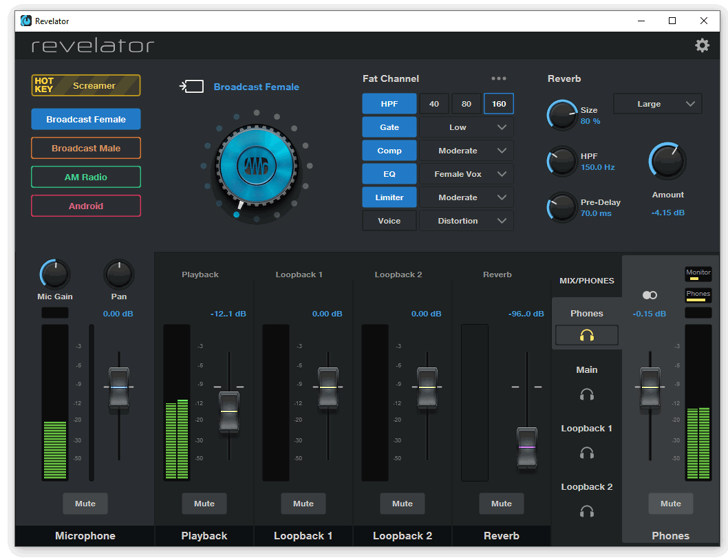This screenshot has height=560, width=728.
Task: Select the Phones tab in MIX/PHONES
Action: [586, 314]
